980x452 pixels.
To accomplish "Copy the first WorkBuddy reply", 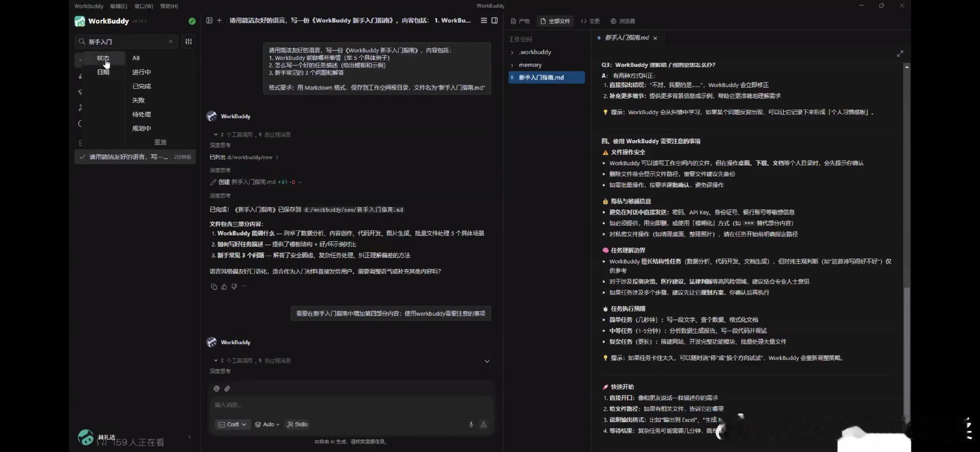I will (x=214, y=287).
